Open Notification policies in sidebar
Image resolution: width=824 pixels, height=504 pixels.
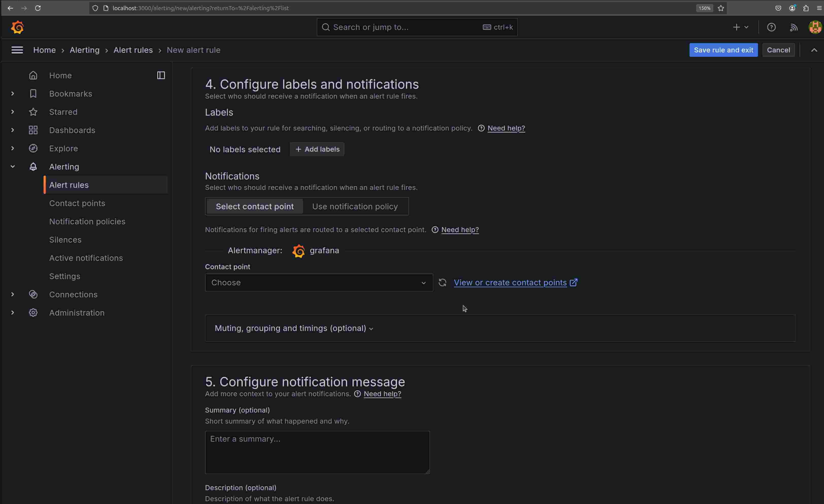click(x=87, y=221)
